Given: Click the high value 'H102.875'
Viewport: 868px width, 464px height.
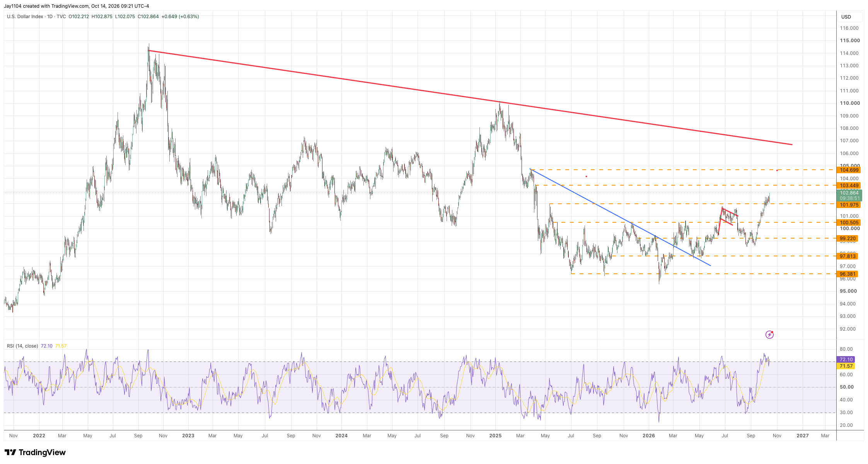Looking at the screenshot, I should [102, 17].
